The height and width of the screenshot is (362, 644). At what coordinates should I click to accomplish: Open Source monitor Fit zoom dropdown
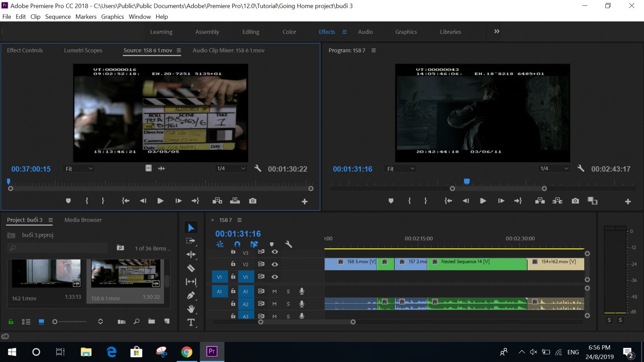tap(79, 169)
